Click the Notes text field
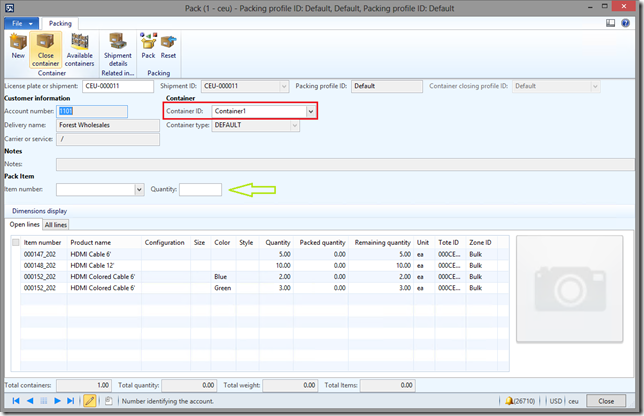 (x=344, y=164)
